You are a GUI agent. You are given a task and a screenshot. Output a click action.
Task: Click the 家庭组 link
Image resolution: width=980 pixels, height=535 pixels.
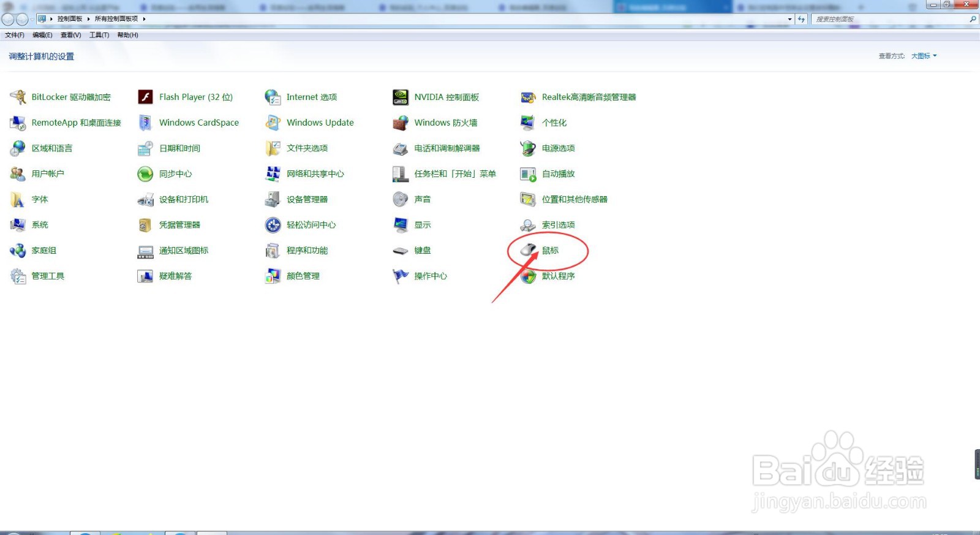coord(44,251)
